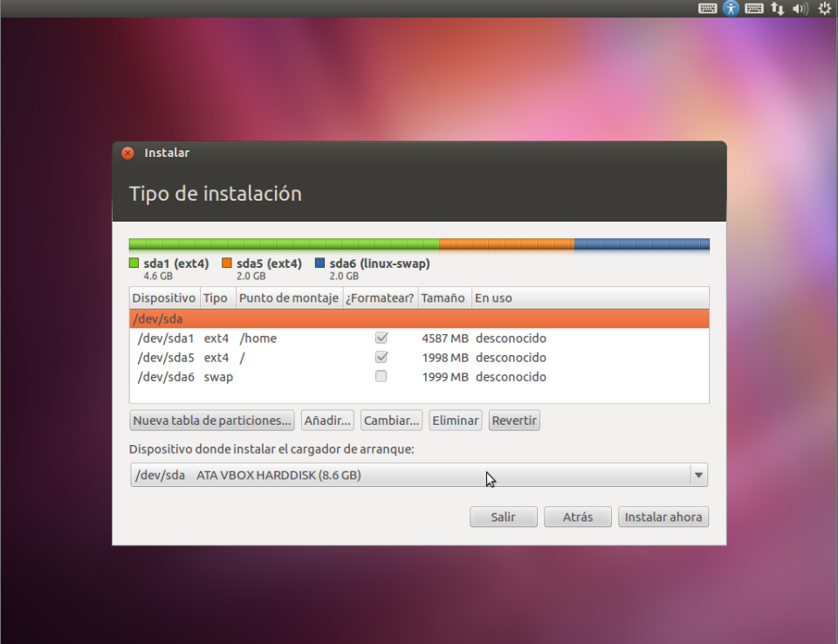
Task: Close the Instalar window
Action: coord(127,154)
